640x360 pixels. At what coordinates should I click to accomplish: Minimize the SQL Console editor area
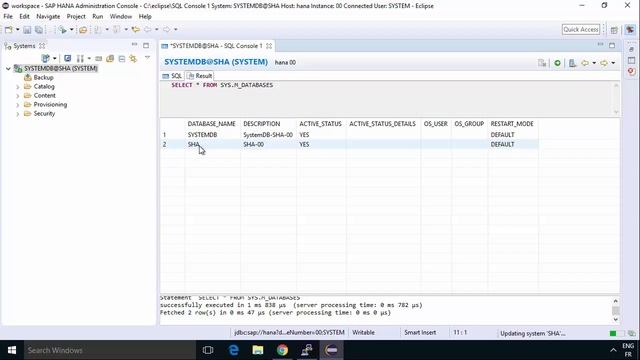[600, 45]
